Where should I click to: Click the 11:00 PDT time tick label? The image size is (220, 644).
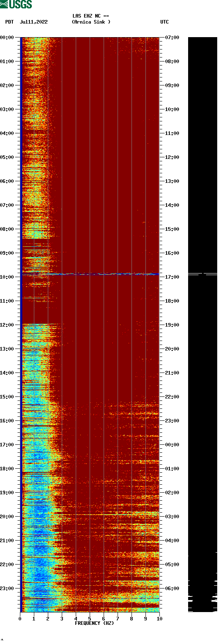7,301
